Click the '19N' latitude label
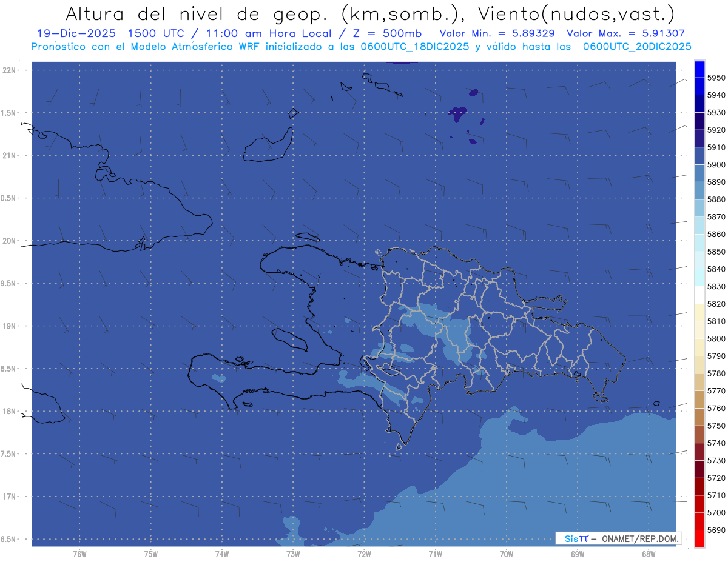Screen dimensions: 728x562 coord(10,326)
